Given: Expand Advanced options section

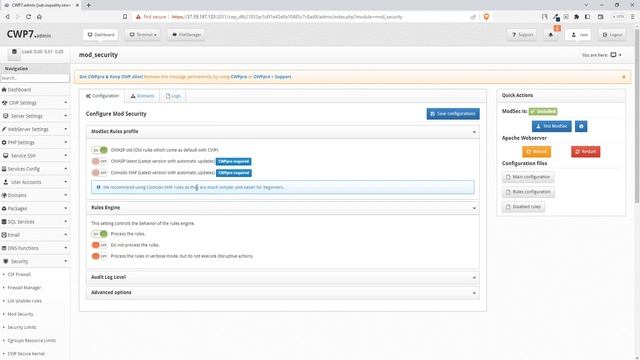Looking at the screenshot, I should [x=282, y=293].
